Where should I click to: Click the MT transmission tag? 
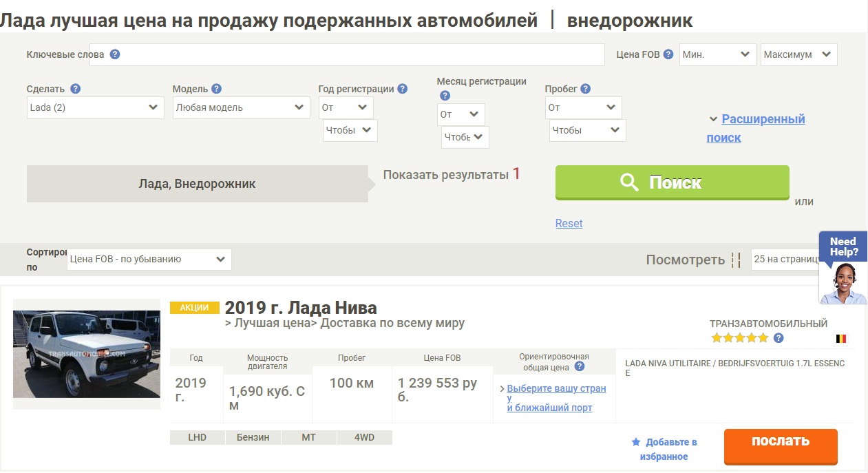tap(309, 437)
